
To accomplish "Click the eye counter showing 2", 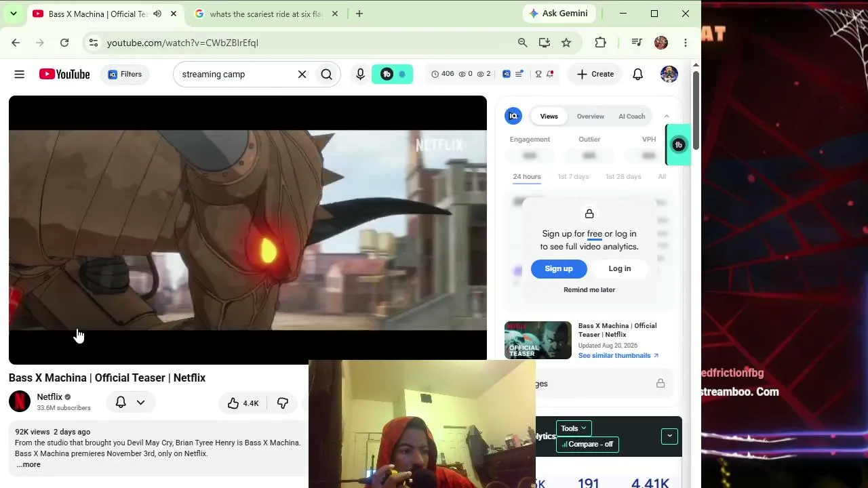I will [484, 75].
